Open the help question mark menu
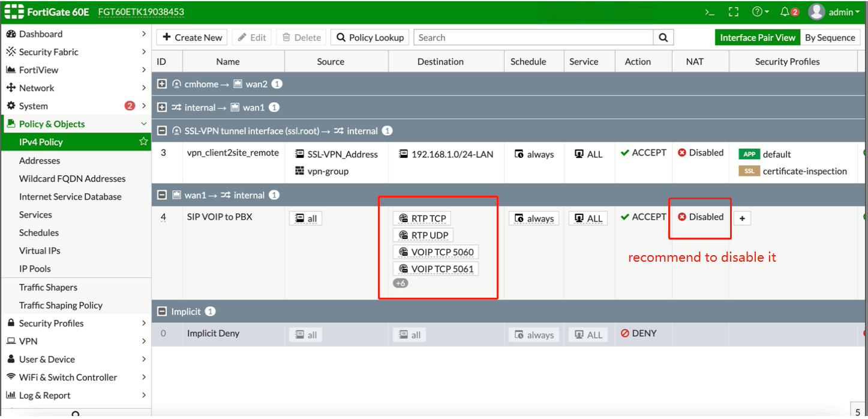Screen dimensions: 868x419 click(761, 12)
